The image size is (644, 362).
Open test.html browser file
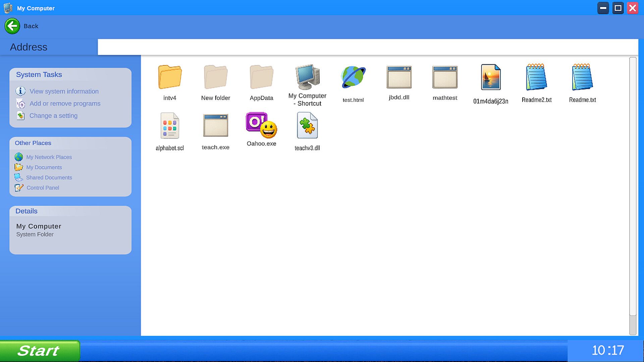click(x=353, y=77)
